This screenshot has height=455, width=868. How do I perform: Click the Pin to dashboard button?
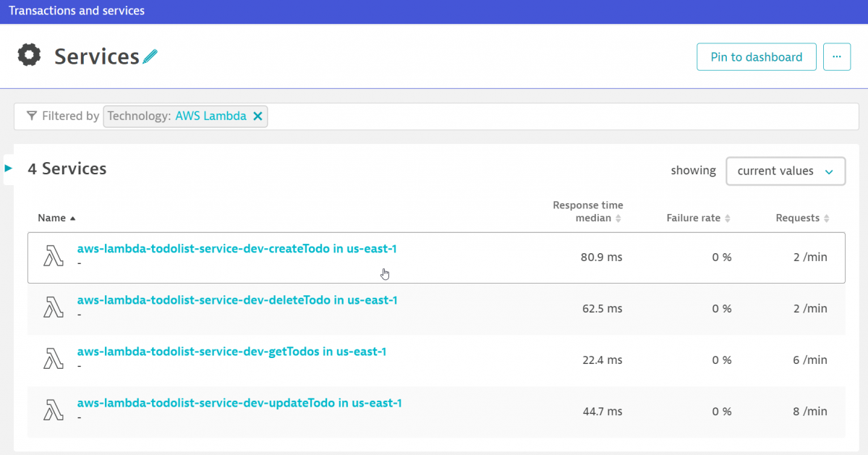click(756, 56)
